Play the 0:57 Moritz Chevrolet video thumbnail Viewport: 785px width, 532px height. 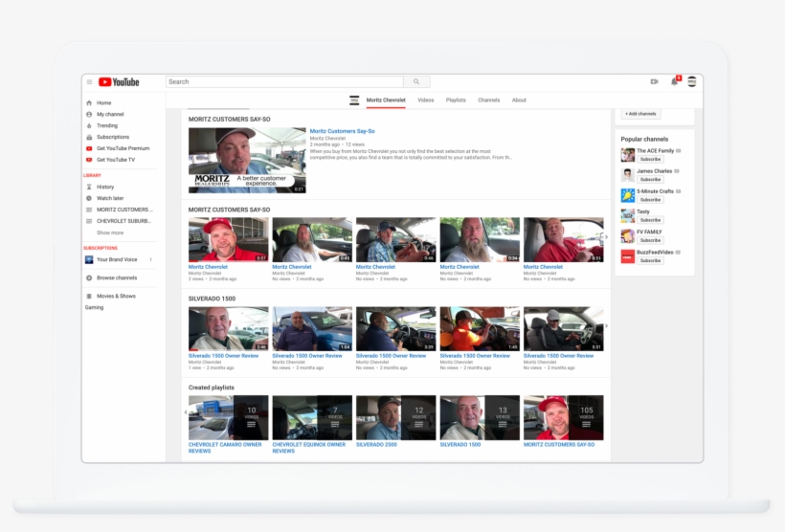point(228,240)
